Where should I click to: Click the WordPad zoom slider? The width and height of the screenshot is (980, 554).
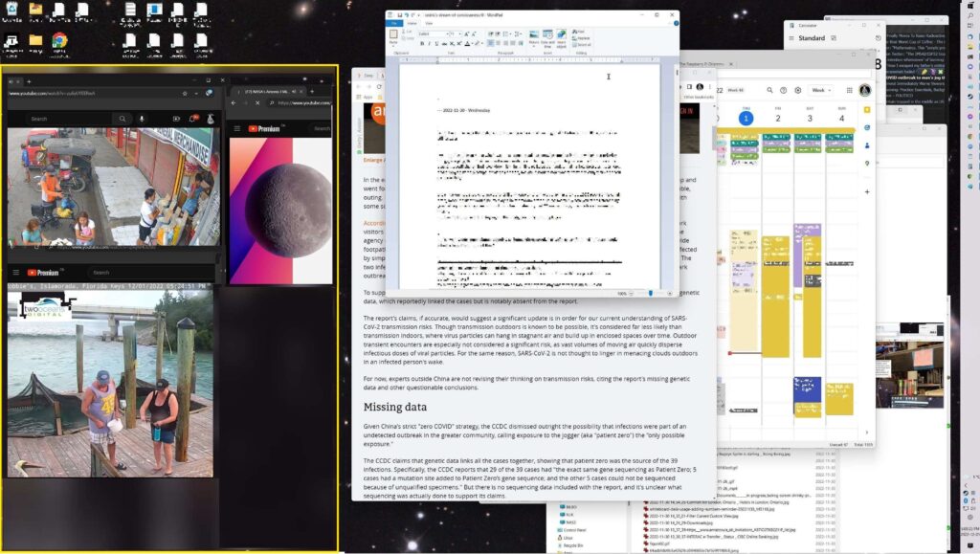pyautogui.click(x=651, y=293)
